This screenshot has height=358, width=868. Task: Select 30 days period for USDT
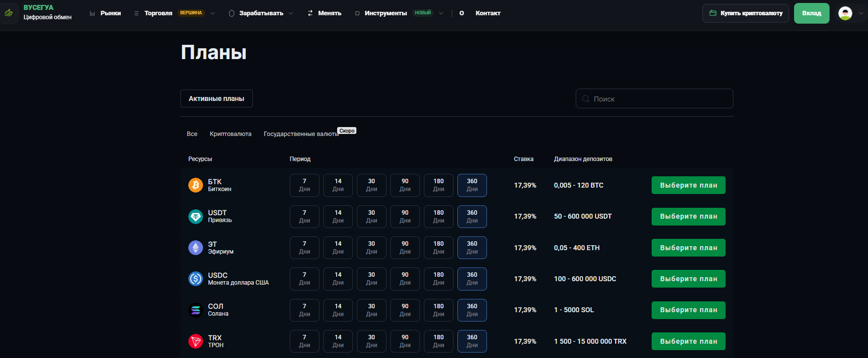[x=372, y=217]
